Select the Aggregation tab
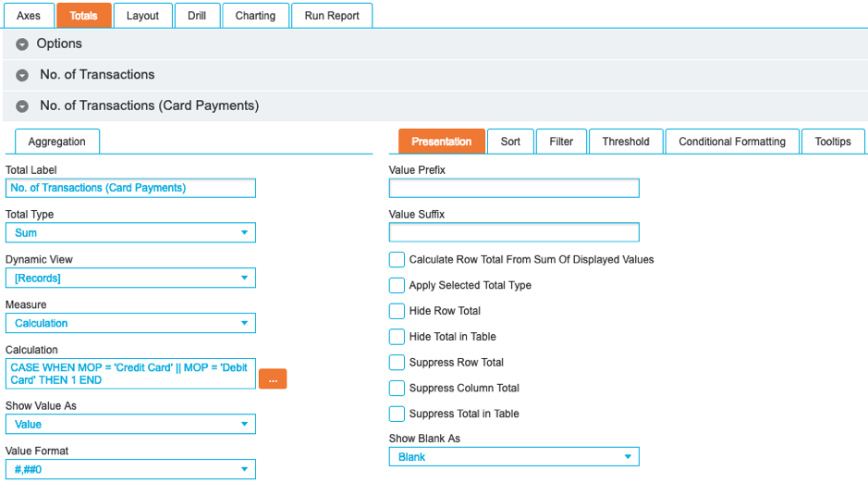This screenshot has width=868, height=483. tap(57, 142)
